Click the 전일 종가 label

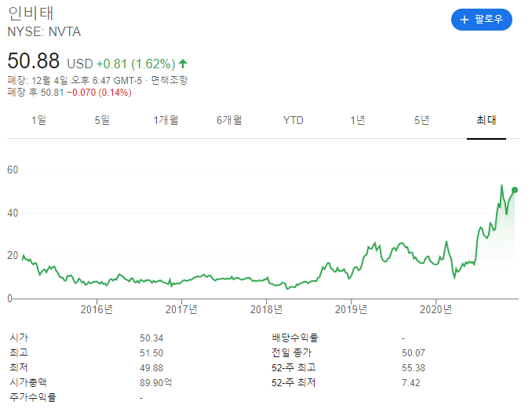[x=291, y=353]
